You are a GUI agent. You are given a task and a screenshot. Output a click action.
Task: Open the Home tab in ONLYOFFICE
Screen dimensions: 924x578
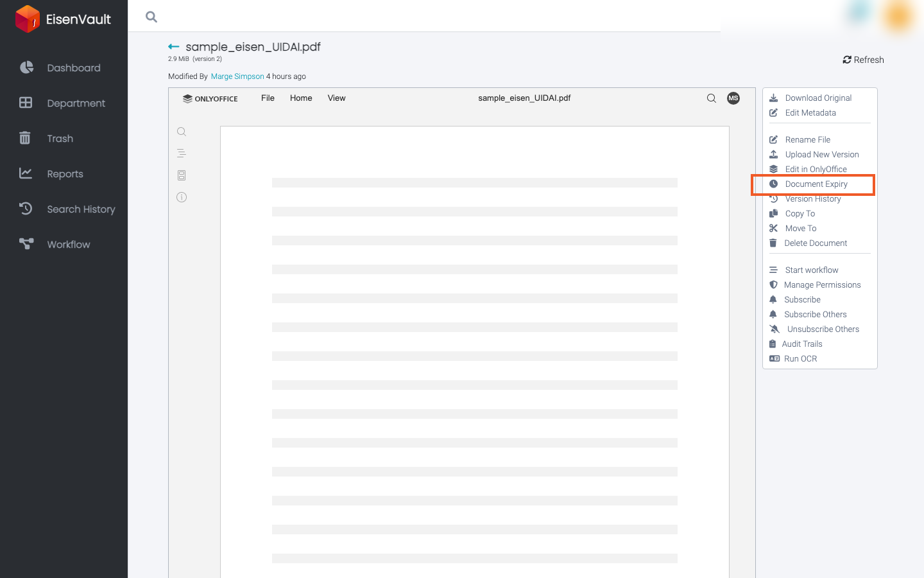click(x=301, y=98)
